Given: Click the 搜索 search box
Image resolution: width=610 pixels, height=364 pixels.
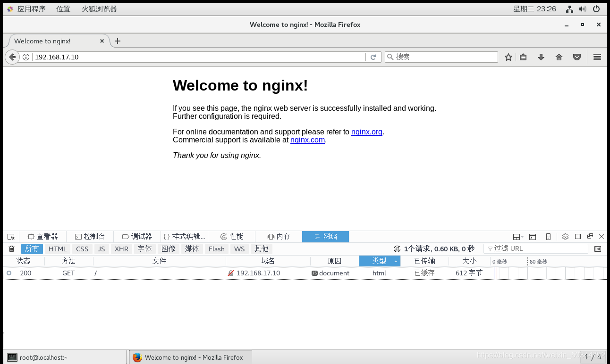Looking at the screenshot, I should click(441, 57).
